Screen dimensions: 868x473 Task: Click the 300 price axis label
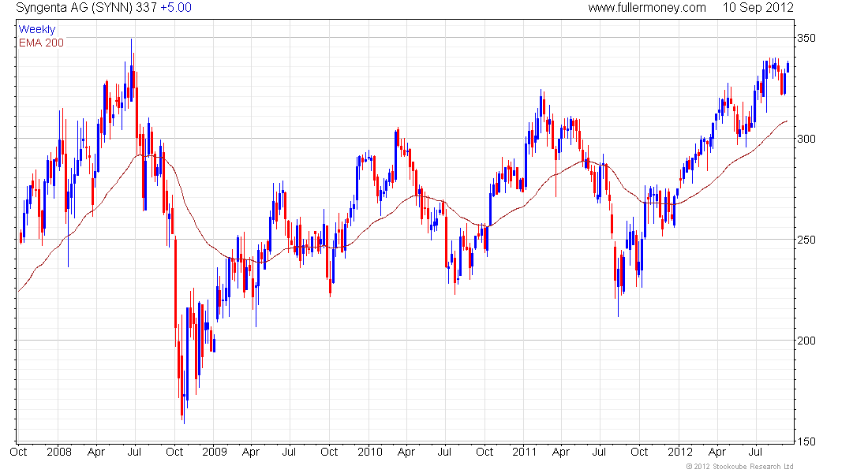(x=806, y=139)
